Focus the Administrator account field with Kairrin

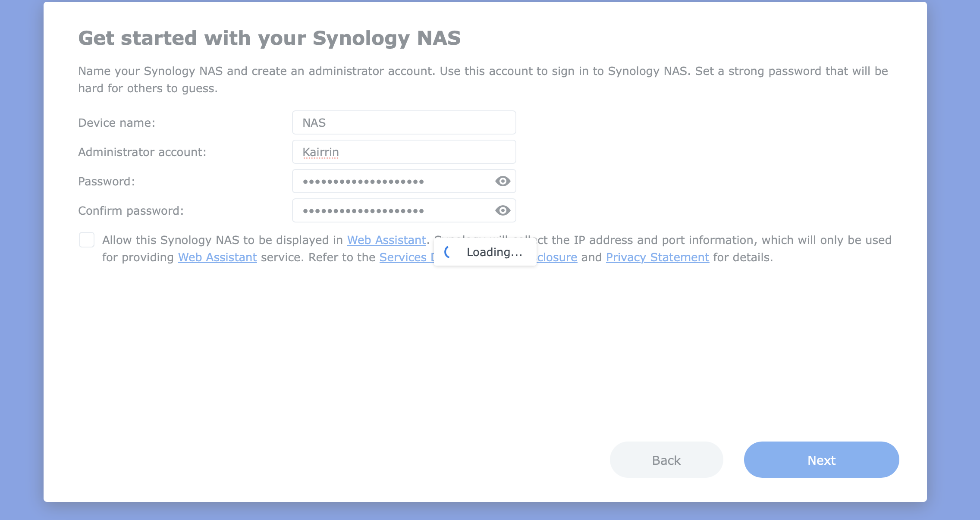(404, 152)
